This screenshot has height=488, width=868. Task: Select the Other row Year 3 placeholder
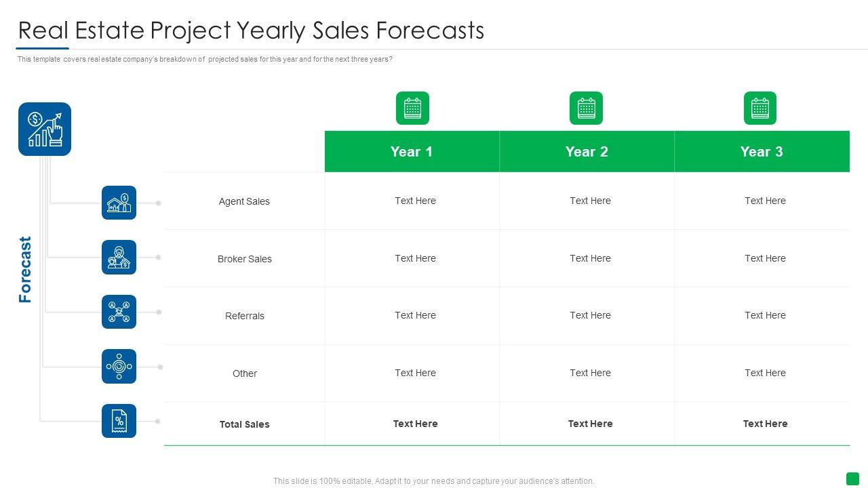click(765, 373)
